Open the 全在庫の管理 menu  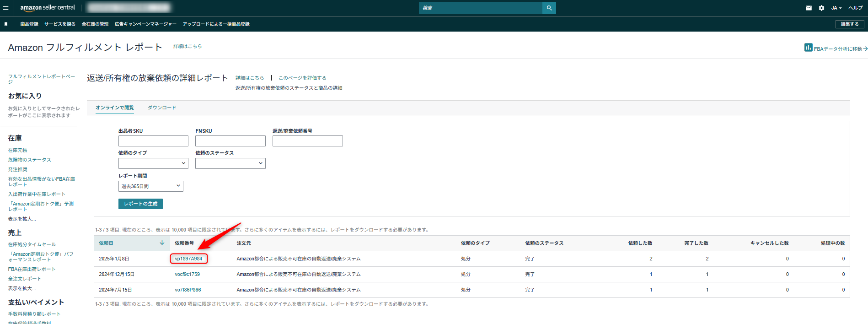tap(95, 24)
